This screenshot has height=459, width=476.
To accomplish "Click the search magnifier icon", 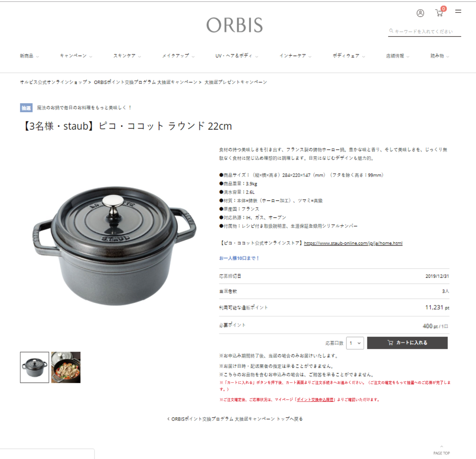I will [x=391, y=31].
